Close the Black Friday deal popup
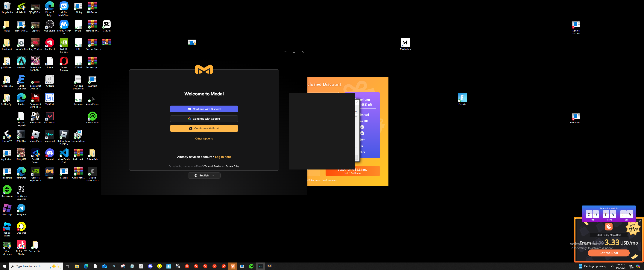644x270 pixels. point(640,221)
